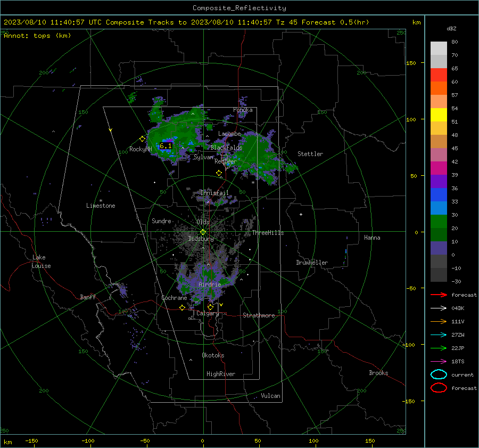
Task: Select the red 65-60 dBZ color swatch
Action: pyautogui.click(x=439, y=75)
